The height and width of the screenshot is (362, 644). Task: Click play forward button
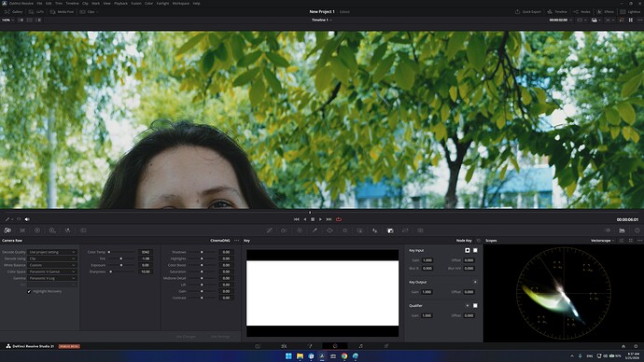[320, 219]
